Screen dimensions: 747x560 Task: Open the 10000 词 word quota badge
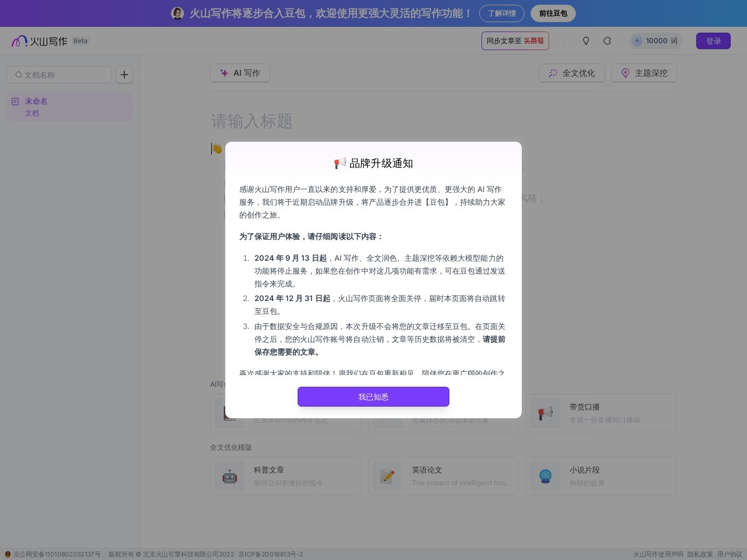pyautogui.click(x=655, y=41)
